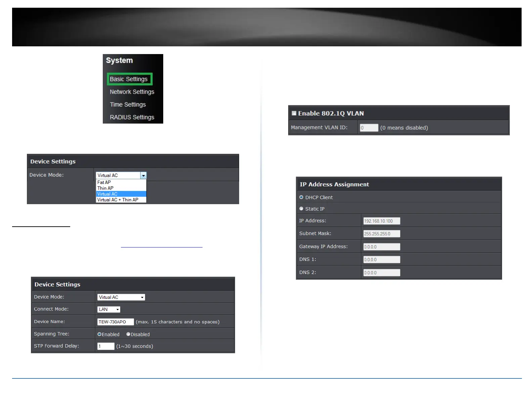The width and height of the screenshot is (532, 411).
Task: Click the Management VLAN ID field
Action: point(369,128)
